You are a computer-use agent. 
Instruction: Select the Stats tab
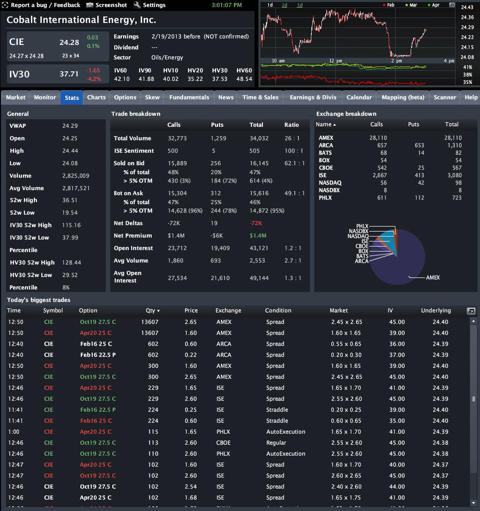[x=72, y=98]
